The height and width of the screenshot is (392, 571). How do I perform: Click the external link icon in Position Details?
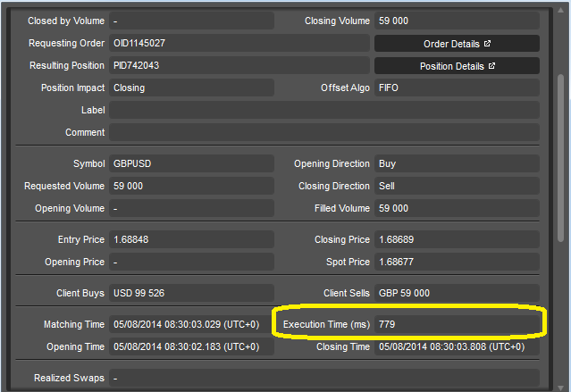491,66
